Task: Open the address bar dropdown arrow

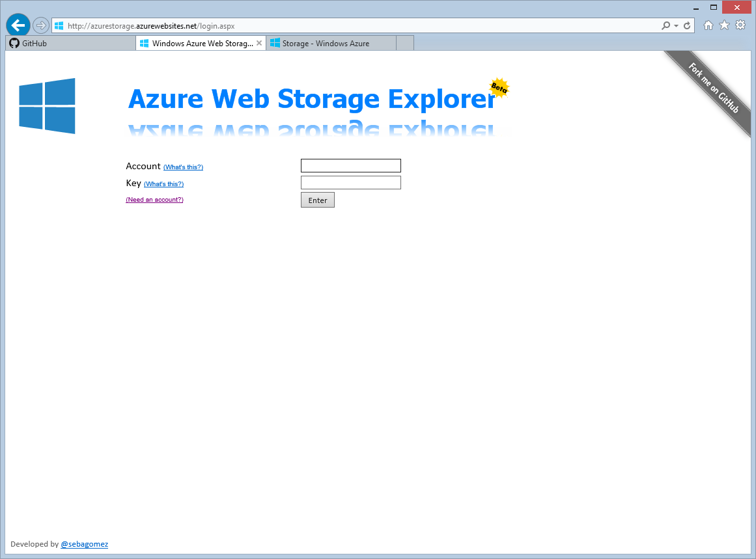Action: pos(676,26)
